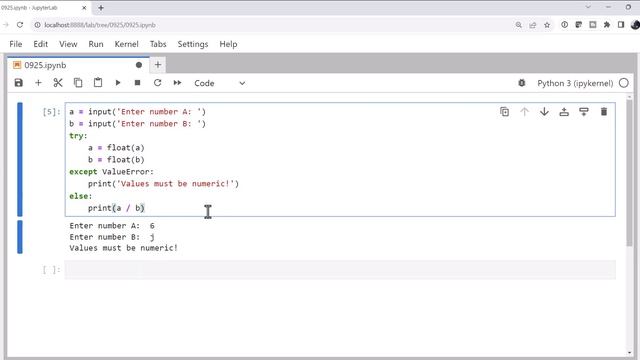The width and height of the screenshot is (640, 360).
Task: Click the first input('Enter number A: ') line
Action: pyautogui.click(x=138, y=112)
